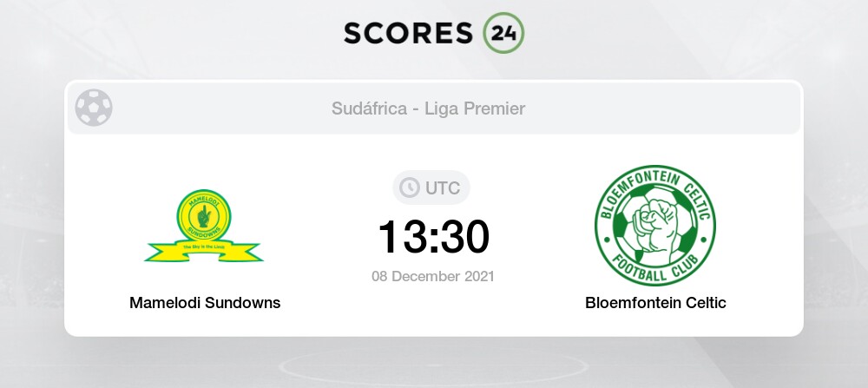Open the Bloemfontein Celtic crest
This screenshot has width=868, height=388.
click(654, 226)
